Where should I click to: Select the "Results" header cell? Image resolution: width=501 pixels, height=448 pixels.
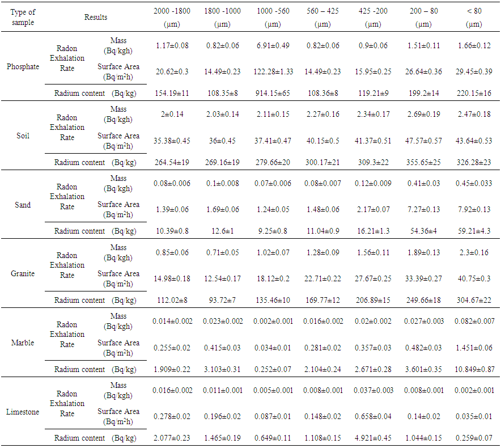click(x=96, y=17)
